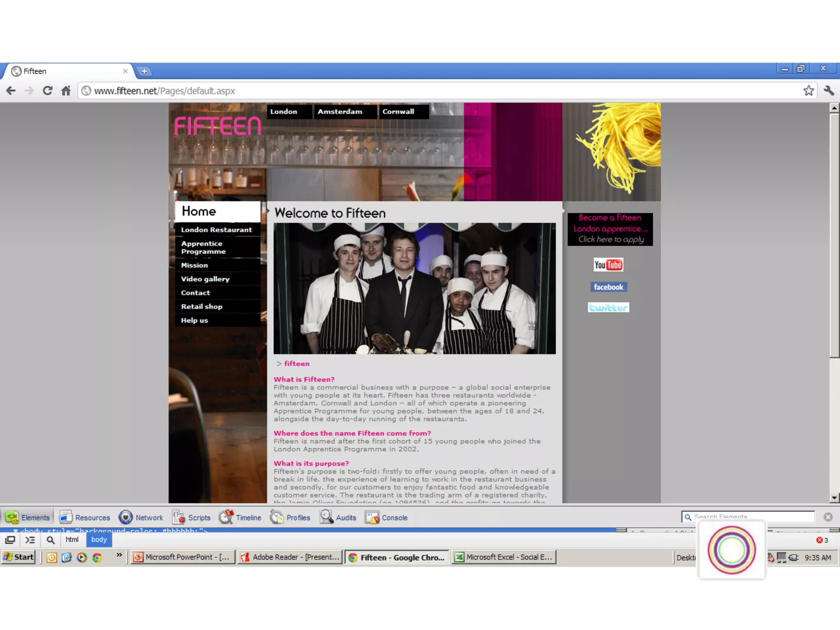Viewport: 840px width, 630px height.
Task: Follow the pink fifteen breadcrumb link
Action: click(x=297, y=364)
